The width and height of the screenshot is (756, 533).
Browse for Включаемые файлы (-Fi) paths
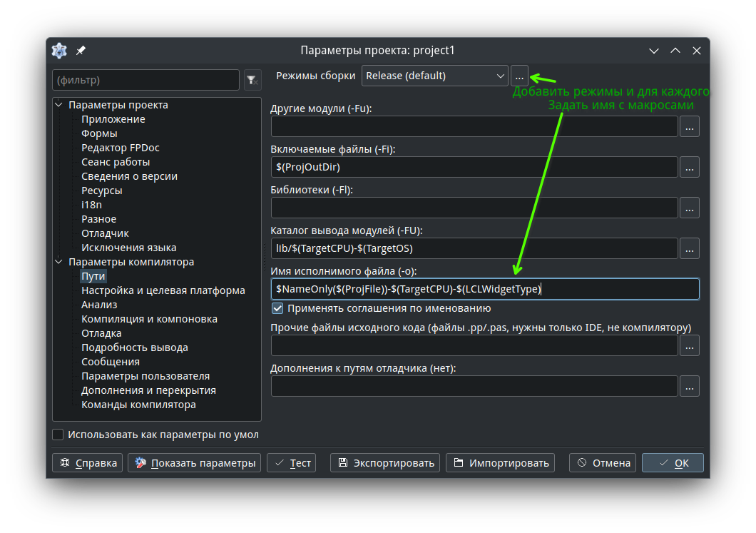pyautogui.click(x=690, y=168)
